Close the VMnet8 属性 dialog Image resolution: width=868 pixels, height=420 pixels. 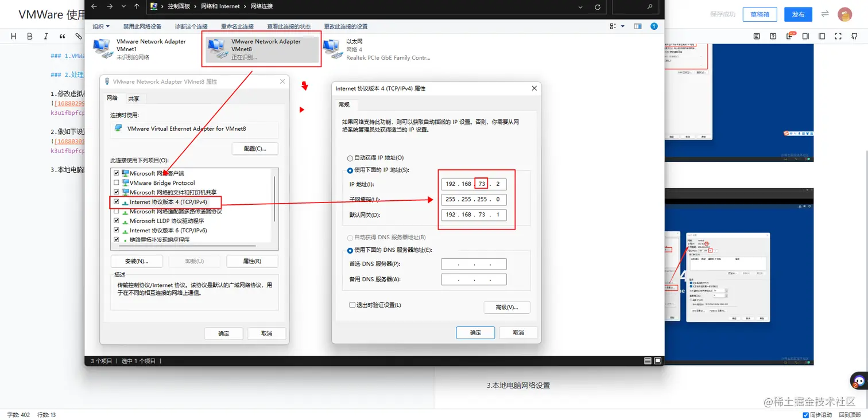click(x=282, y=81)
